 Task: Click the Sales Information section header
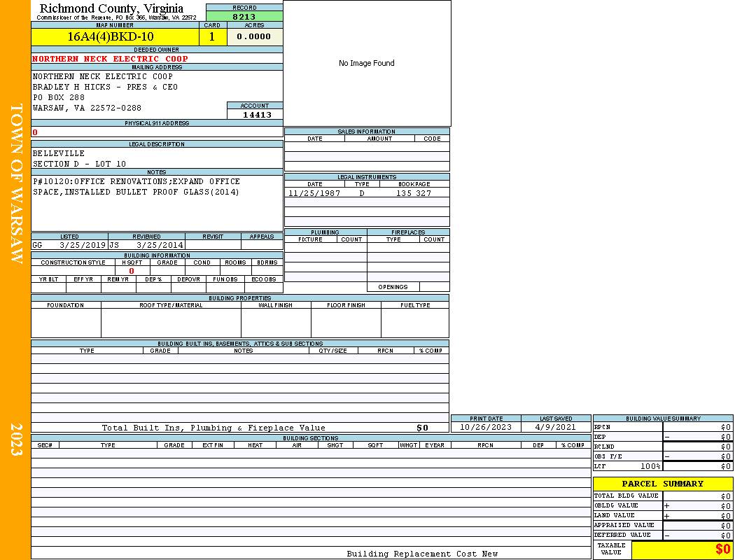(x=366, y=132)
